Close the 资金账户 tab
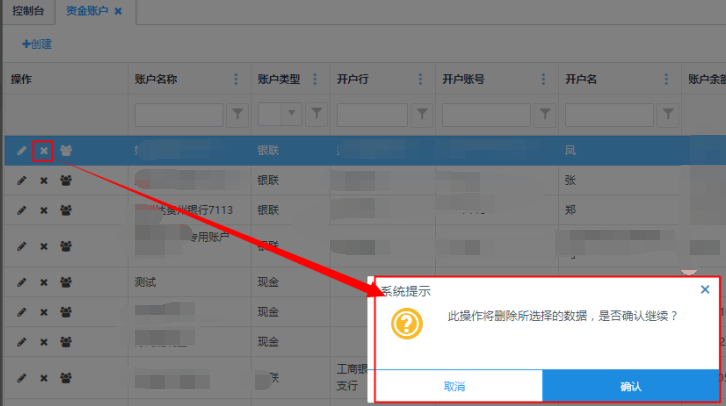The height and width of the screenshot is (406, 726). click(x=118, y=11)
